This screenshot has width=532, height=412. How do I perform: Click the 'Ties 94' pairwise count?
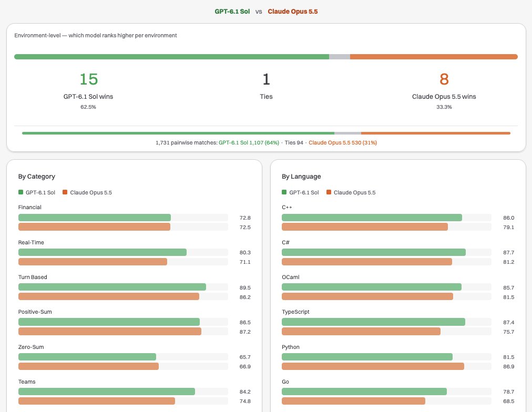pyautogui.click(x=294, y=143)
